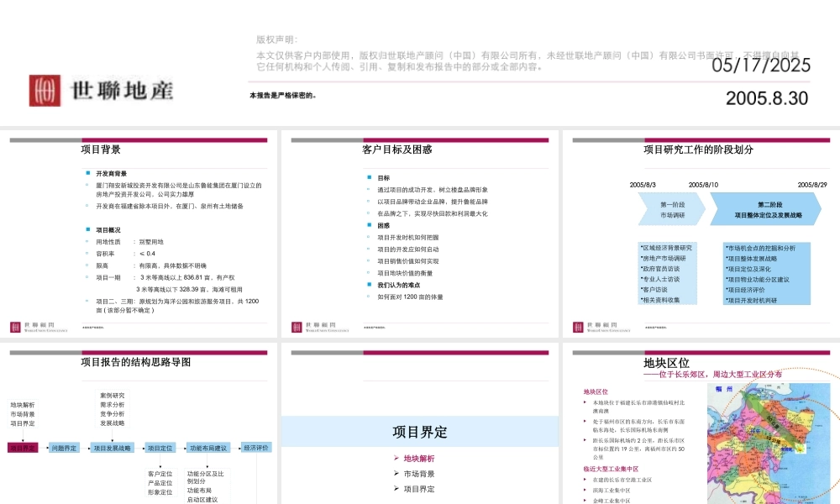The height and width of the screenshot is (504, 840).
Task: Click the 地块区位 slide map image
Action: (x=769, y=444)
